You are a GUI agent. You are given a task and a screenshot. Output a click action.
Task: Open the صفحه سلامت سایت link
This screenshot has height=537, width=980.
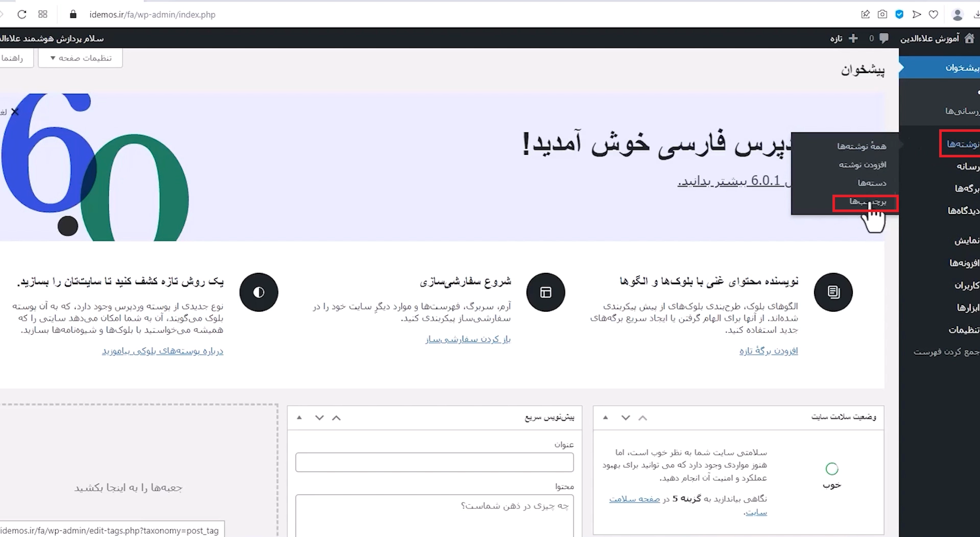pyautogui.click(x=688, y=505)
